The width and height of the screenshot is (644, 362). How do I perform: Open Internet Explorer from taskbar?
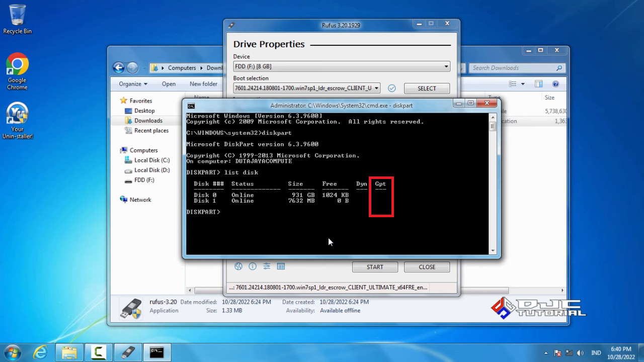pyautogui.click(x=40, y=352)
